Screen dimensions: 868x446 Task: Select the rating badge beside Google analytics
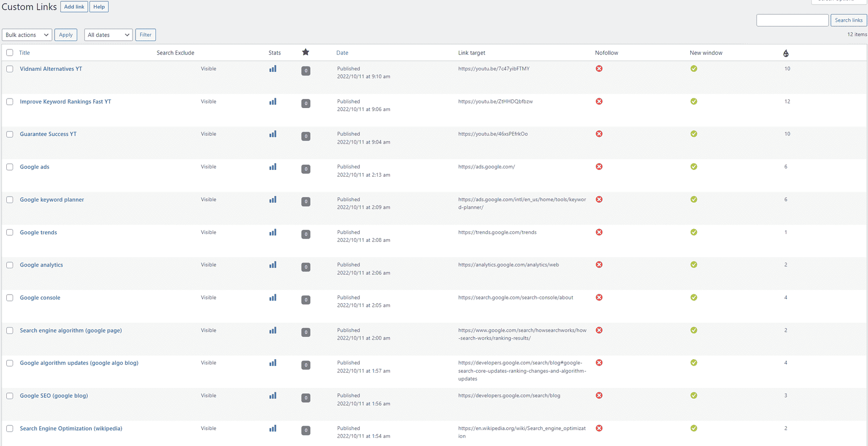click(306, 267)
